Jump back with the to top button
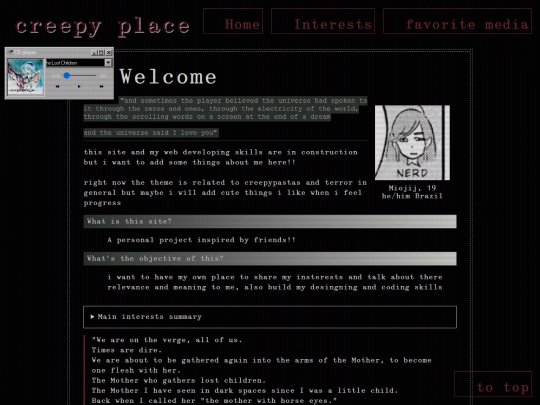Screen dimensions: 540x405 tap(493, 384)
